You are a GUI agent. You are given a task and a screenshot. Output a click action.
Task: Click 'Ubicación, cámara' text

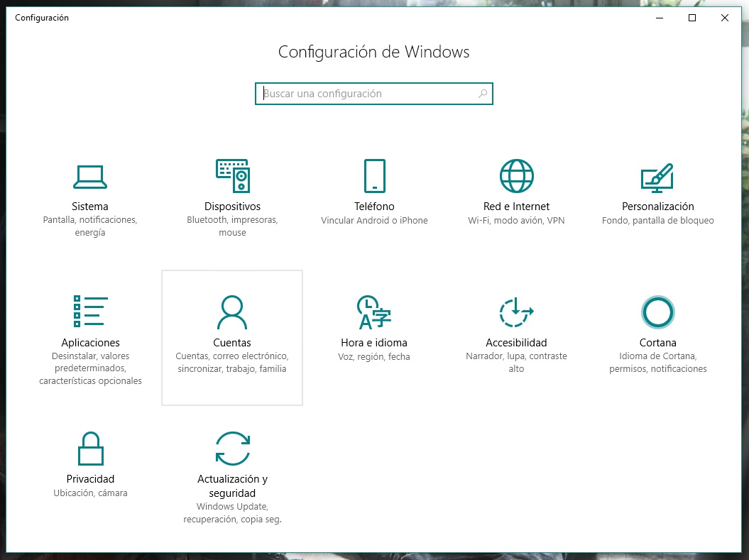click(90, 493)
